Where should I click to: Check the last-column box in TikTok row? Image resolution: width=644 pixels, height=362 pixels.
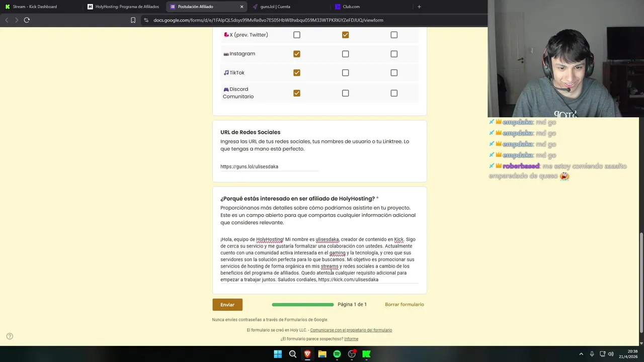394,73
